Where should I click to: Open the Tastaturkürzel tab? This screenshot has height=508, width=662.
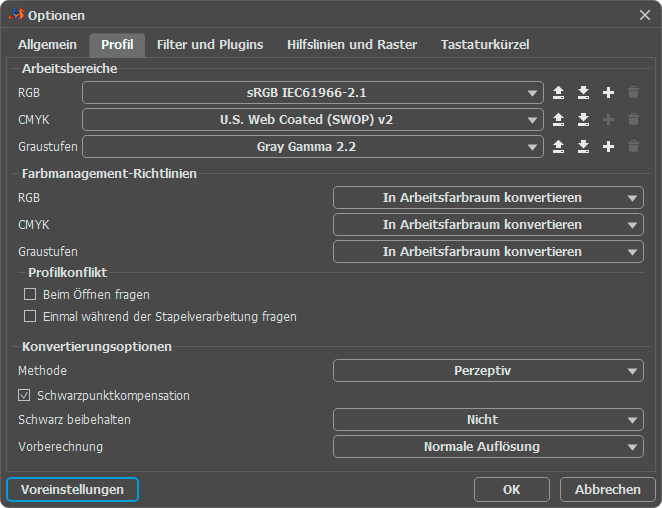click(x=485, y=45)
